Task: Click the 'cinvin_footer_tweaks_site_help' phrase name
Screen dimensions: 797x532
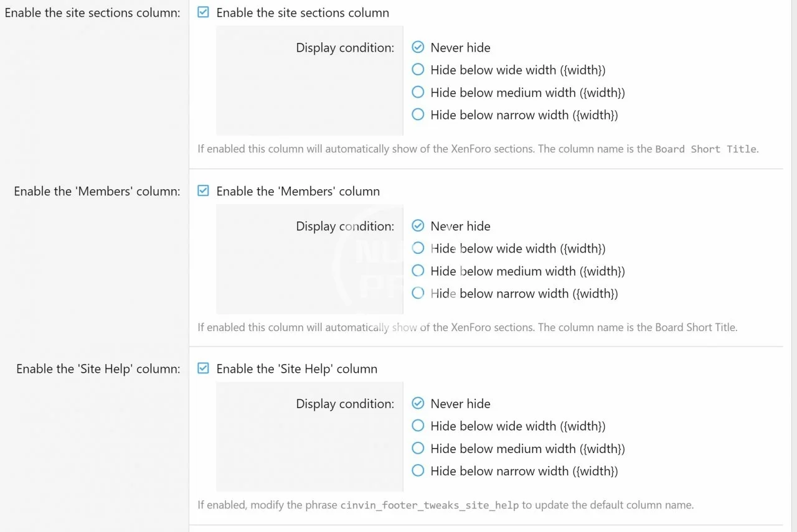Action: click(429, 505)
